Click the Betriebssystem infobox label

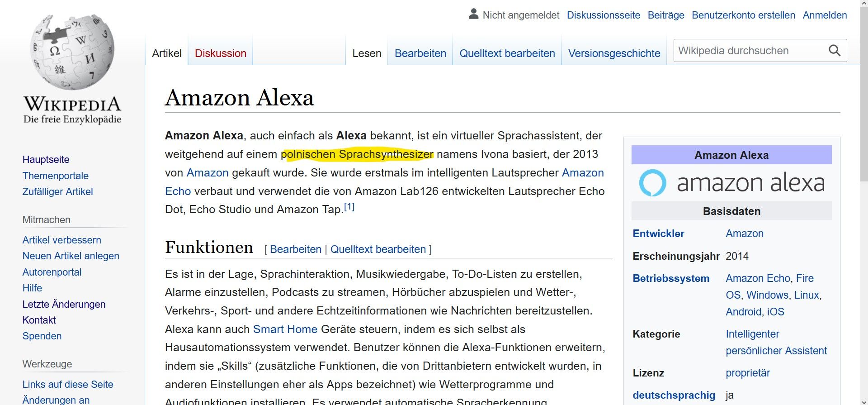671,278
